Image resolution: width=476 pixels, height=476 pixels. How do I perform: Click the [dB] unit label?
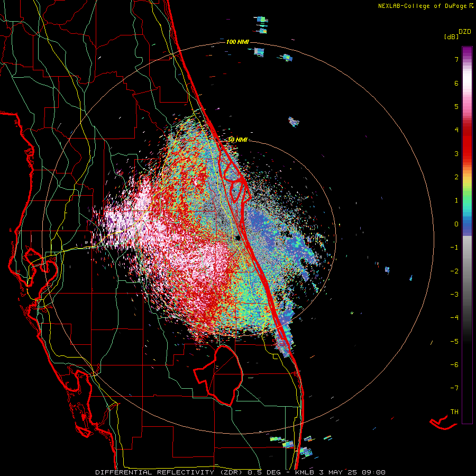click(x=451, y=36)
